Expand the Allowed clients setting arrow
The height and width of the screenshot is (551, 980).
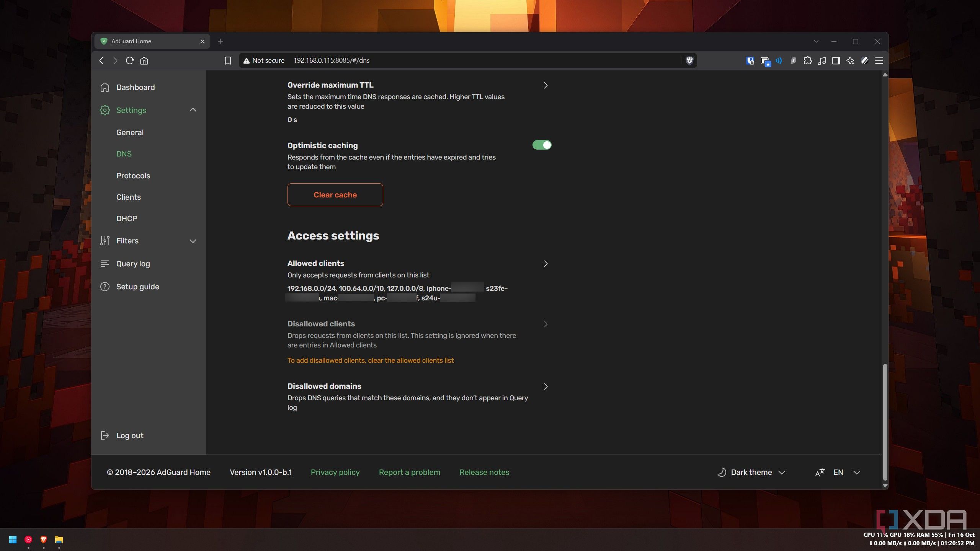point(546,264)
